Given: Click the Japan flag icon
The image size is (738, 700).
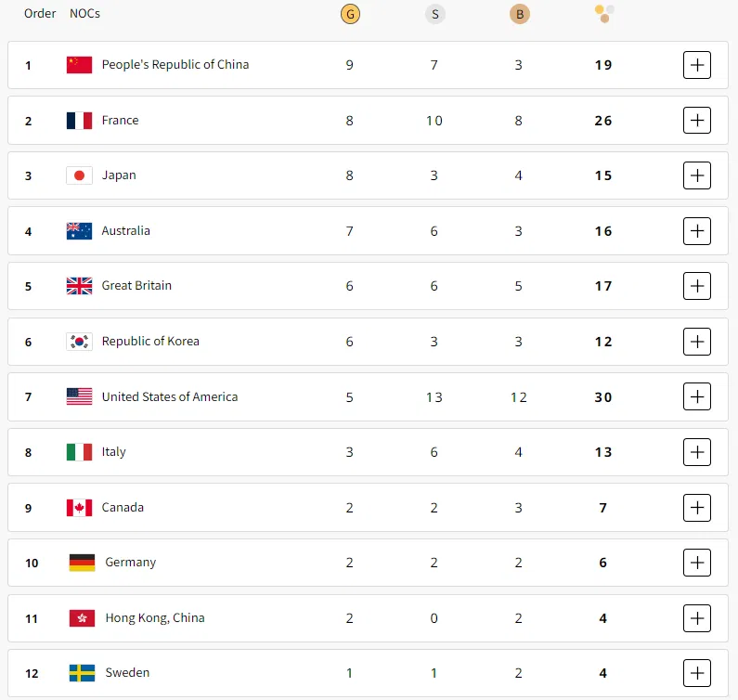Looking at the screenshot, I should 79,175.
